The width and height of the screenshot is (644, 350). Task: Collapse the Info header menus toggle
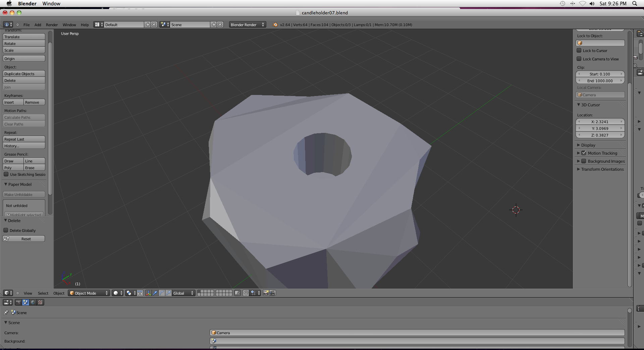point(17,24)
